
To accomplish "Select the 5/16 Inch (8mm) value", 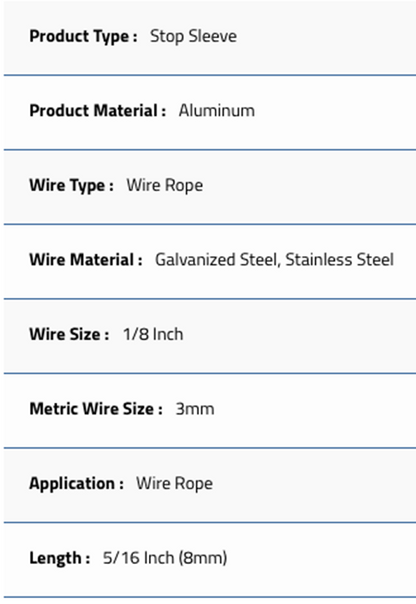I will [x=165, y=558].
